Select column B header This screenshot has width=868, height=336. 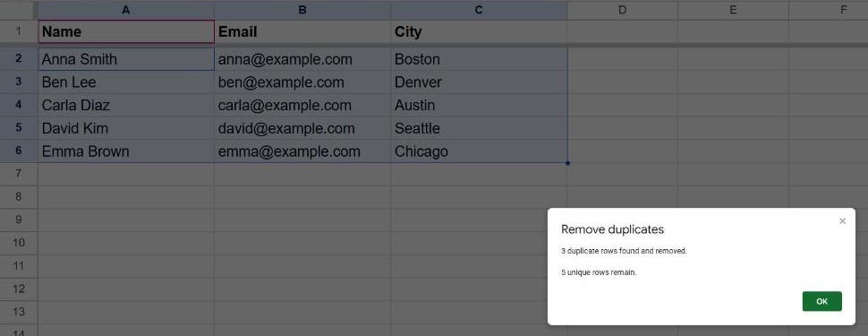(x=302, y=10)
